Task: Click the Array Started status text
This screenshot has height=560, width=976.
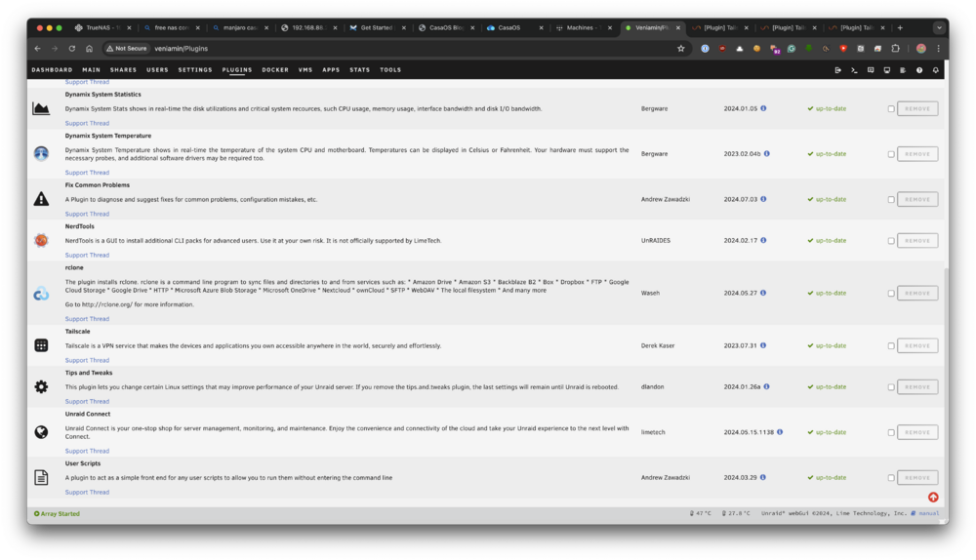Action: [57, 514]
